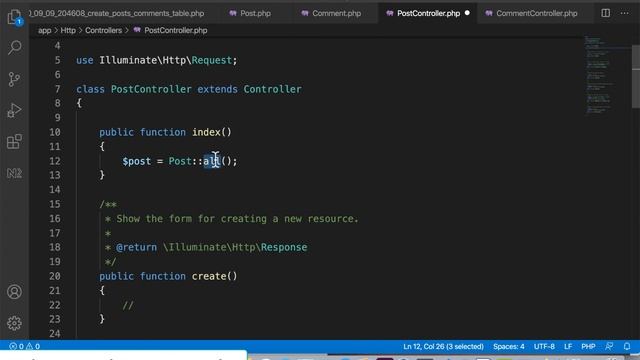This screenshot has height=360, width=640.
Task: Click the 'app' breadcrumb segment
Action: 44,31
